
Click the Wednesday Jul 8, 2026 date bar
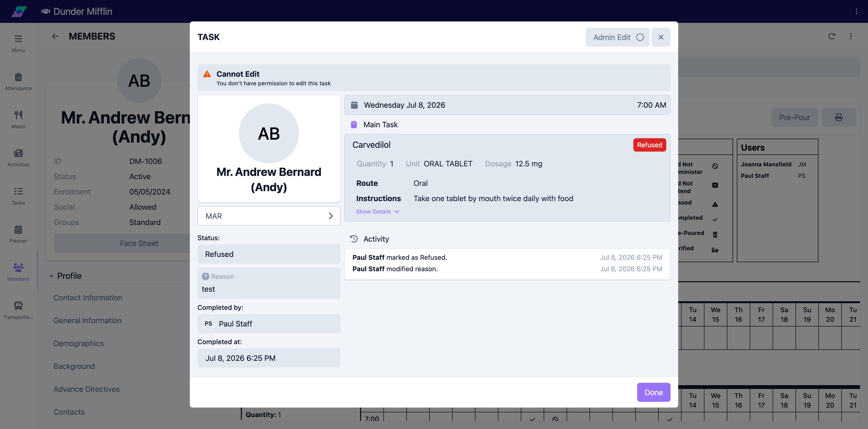click(507, 105)
